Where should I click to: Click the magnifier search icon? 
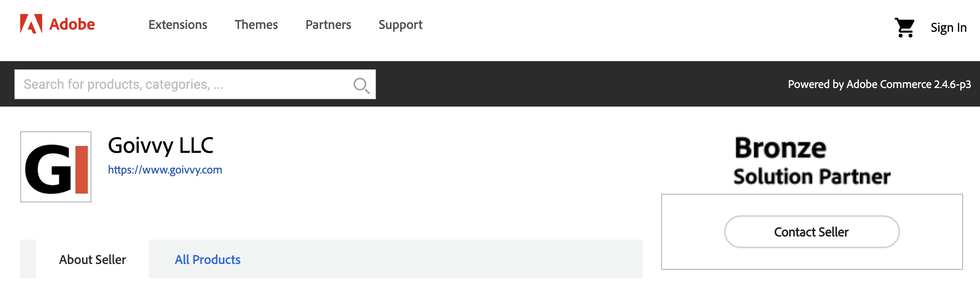coord(361,85)
